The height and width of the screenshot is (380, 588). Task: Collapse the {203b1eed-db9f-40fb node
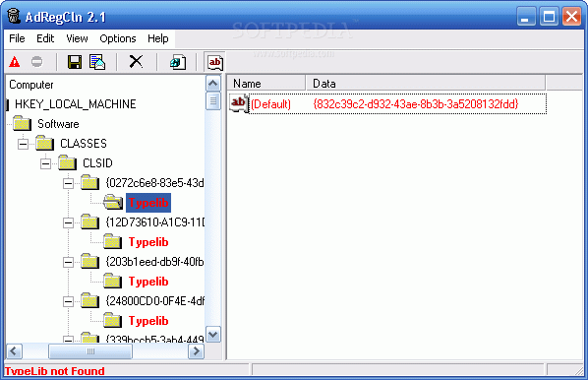point(68,262)
